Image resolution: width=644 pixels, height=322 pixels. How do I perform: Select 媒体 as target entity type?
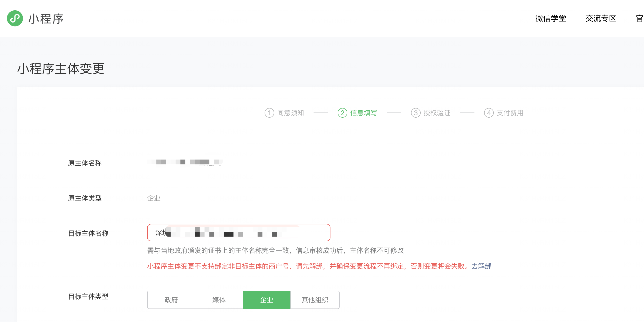219,300
